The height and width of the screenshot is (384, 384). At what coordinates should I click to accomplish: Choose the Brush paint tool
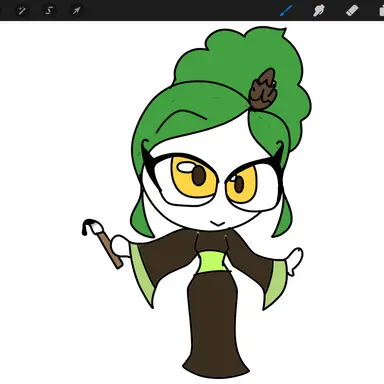(x=286, y=10)
